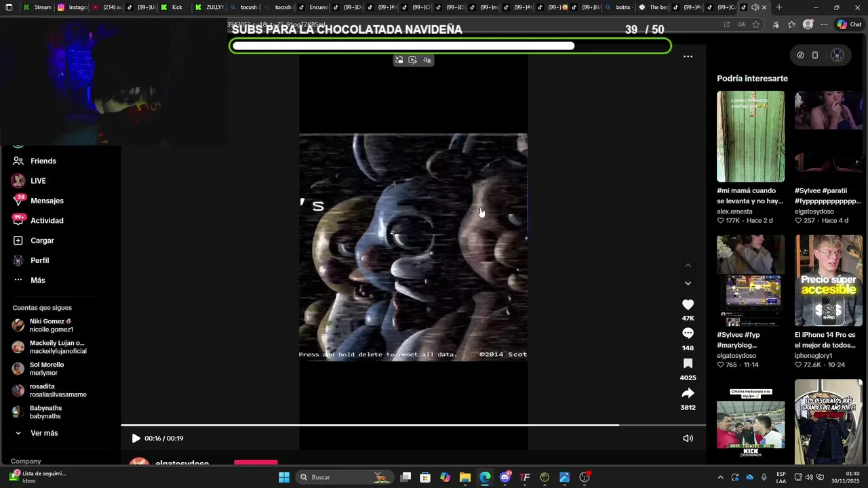Show hidden system tray icons
868x488 pixels.
click(720, 477)
